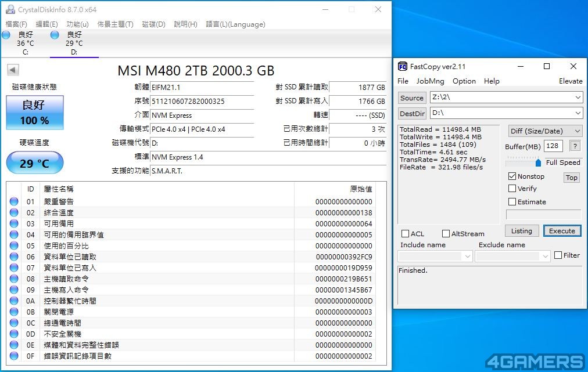The width and height of the screenshot is (588, 372).
Task: Expand the Include name dropdown
Action: (x=467, y=257)
